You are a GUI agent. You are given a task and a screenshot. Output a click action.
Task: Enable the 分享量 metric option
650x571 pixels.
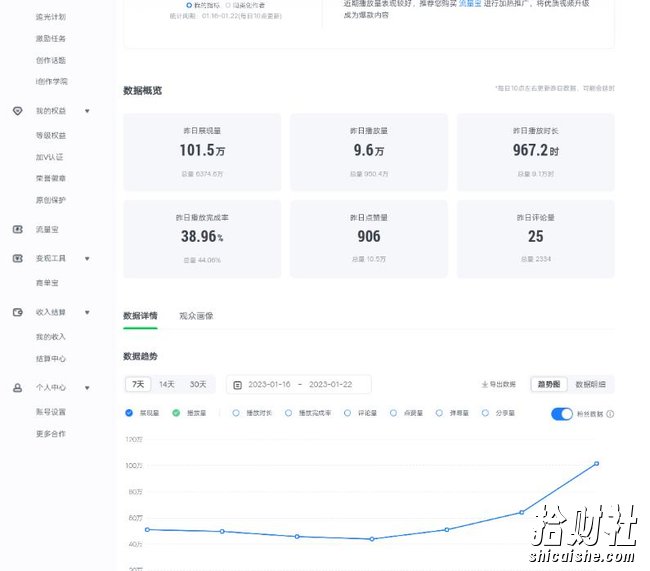click(x=485, y=413)
